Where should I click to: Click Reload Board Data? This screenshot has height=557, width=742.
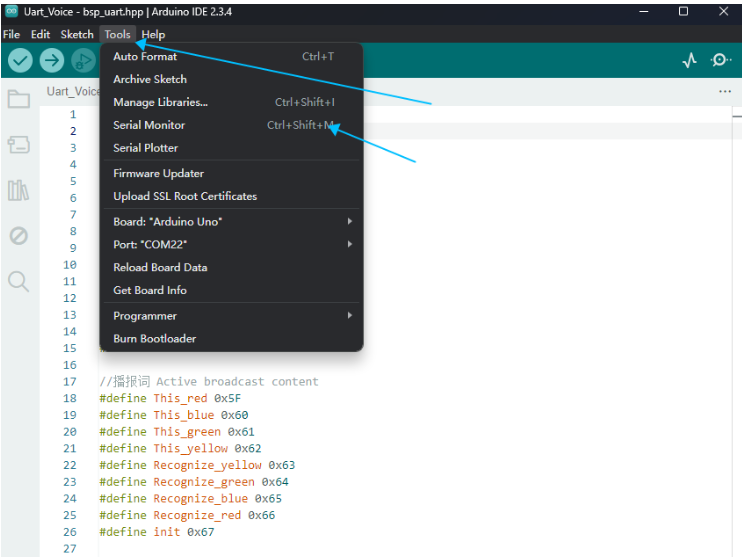pyautogui.click(x=231, y=267)
